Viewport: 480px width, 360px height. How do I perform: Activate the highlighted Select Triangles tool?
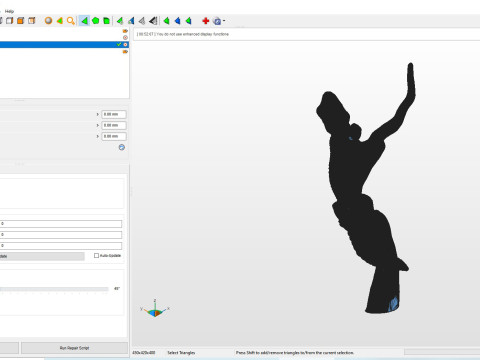(x=84, y=21)
